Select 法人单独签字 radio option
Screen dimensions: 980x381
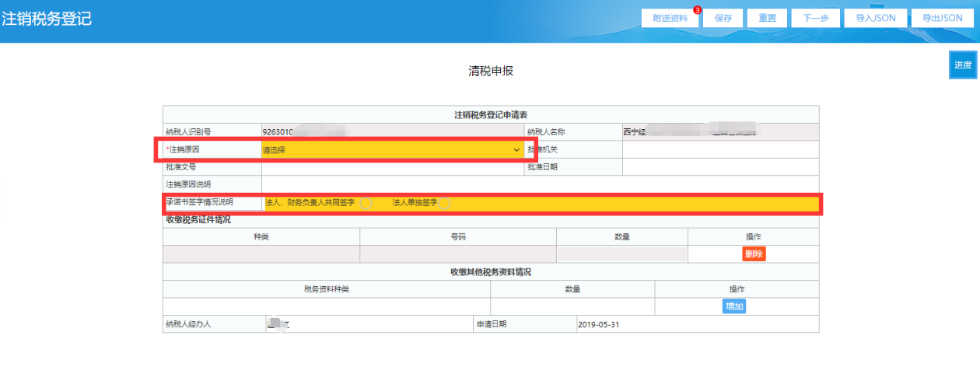445,203
